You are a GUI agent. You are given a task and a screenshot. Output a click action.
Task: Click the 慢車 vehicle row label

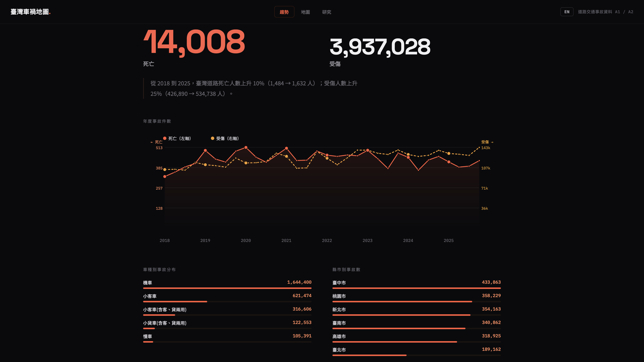click(148, 336)
